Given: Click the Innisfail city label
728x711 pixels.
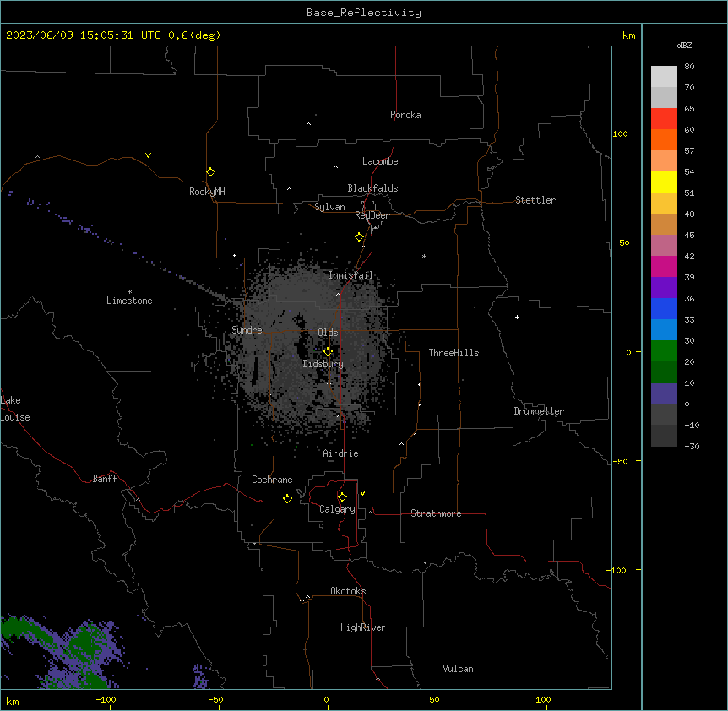Looking at the screenshot, I should coord(350,275).
